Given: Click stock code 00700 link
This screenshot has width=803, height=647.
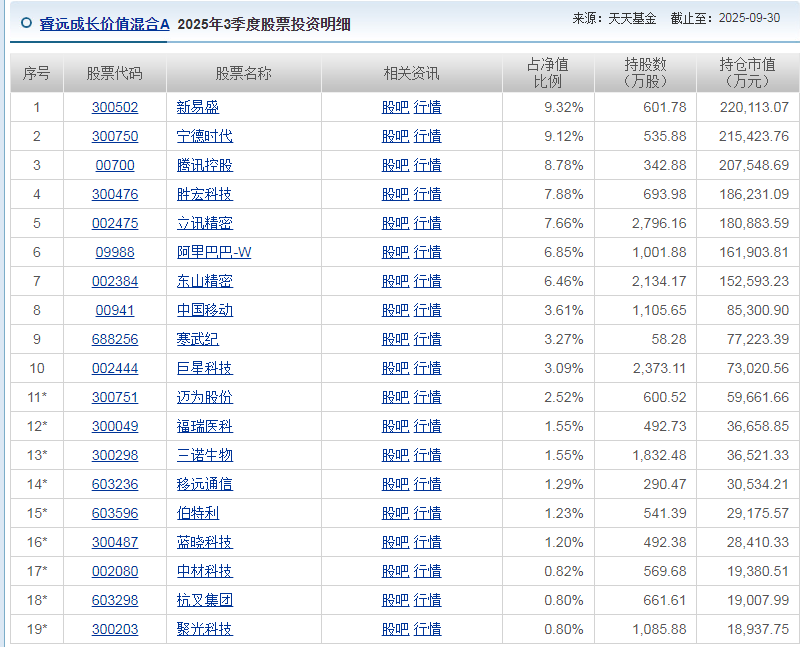Looking at the screenshot, I should (115, 165).
